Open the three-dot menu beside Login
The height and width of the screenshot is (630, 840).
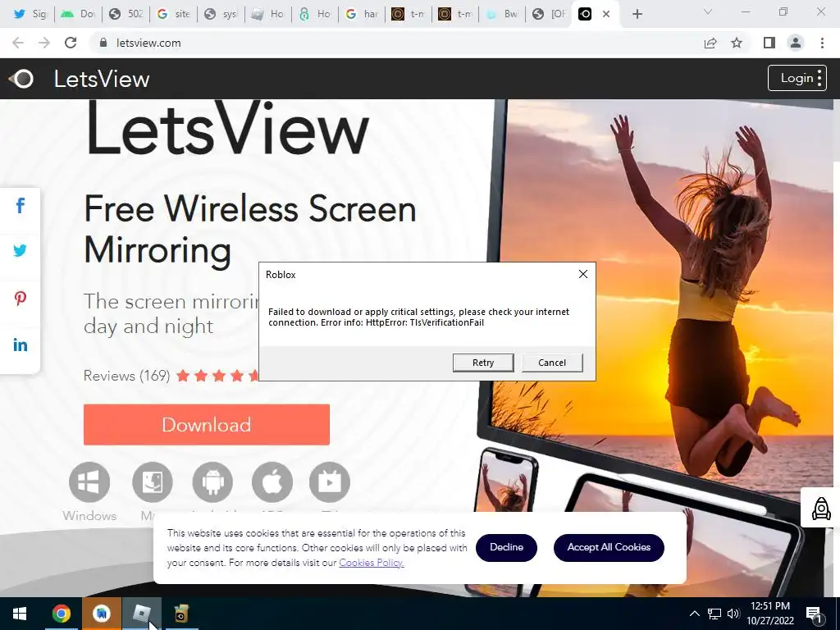(819, 78)
